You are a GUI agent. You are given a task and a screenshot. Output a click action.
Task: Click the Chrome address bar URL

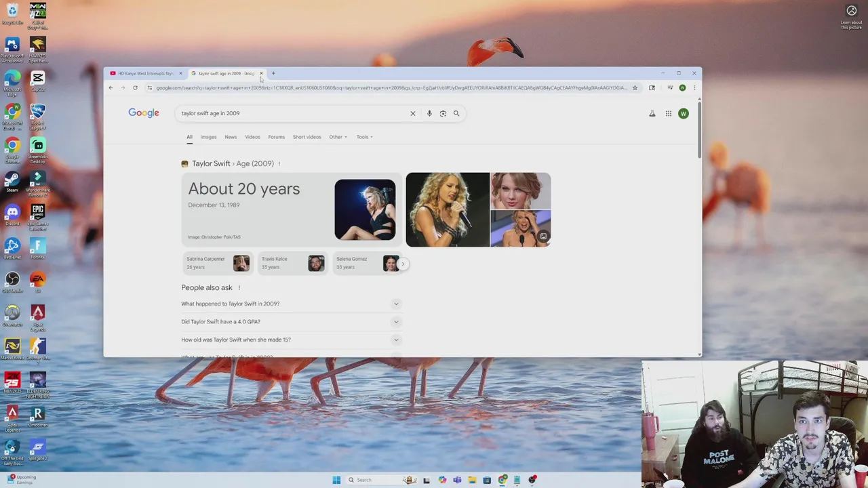point(391,87)
